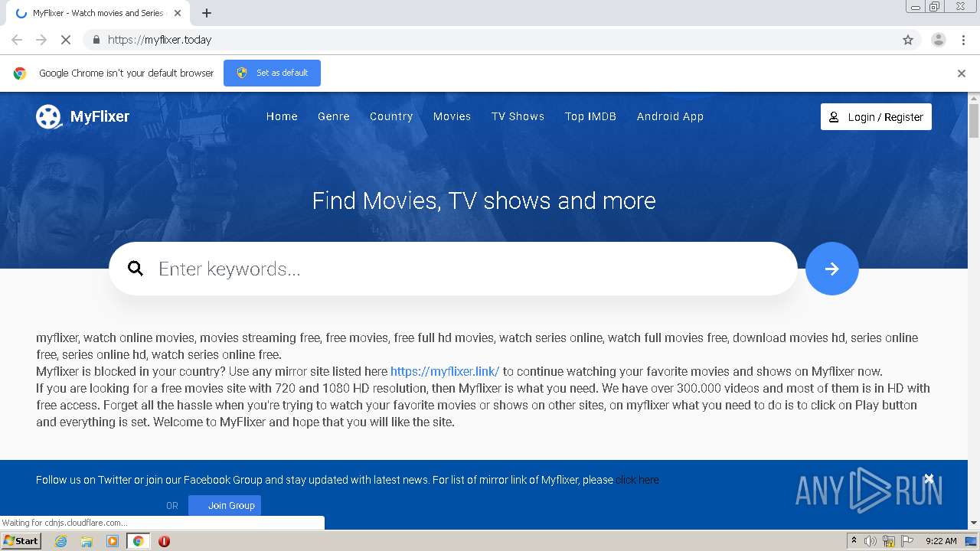Close the MyFlixer tab

178,13
